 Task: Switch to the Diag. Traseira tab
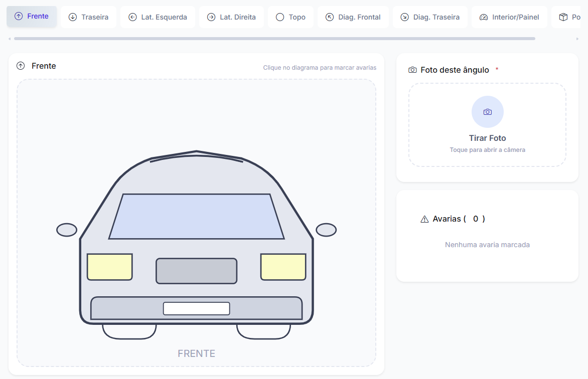pyautogui.click(x=430, y=17)
